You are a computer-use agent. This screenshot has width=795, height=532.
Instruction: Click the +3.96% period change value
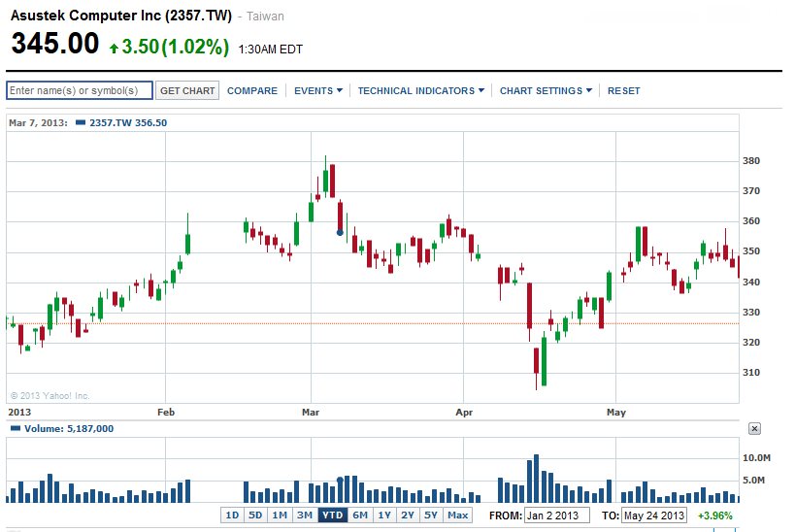(714, 515)
